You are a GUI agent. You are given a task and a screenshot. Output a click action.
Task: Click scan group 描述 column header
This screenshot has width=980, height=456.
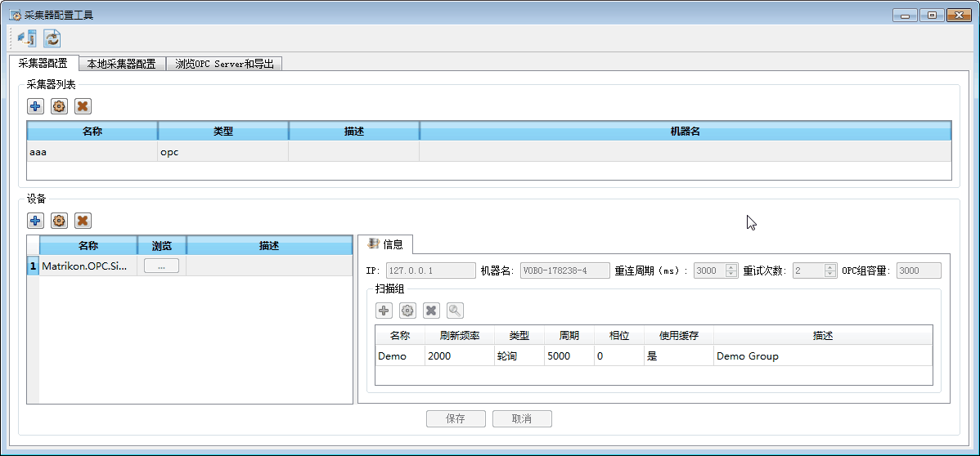822,335
